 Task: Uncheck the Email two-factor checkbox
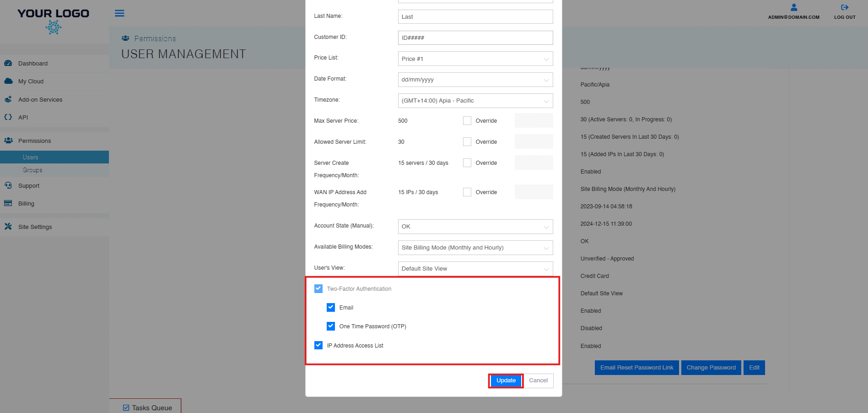tap(331, 307)
